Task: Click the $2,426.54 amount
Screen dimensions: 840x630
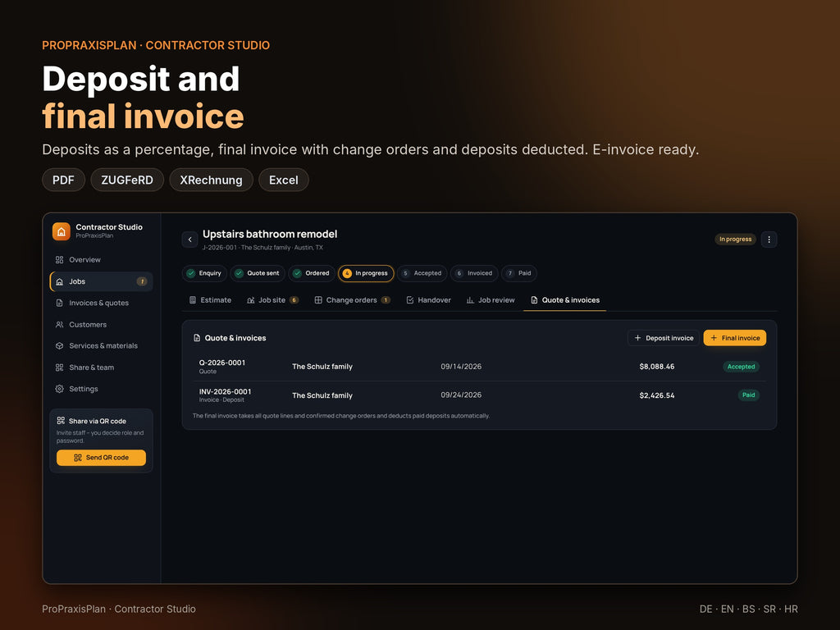Action: pos(657,395)
